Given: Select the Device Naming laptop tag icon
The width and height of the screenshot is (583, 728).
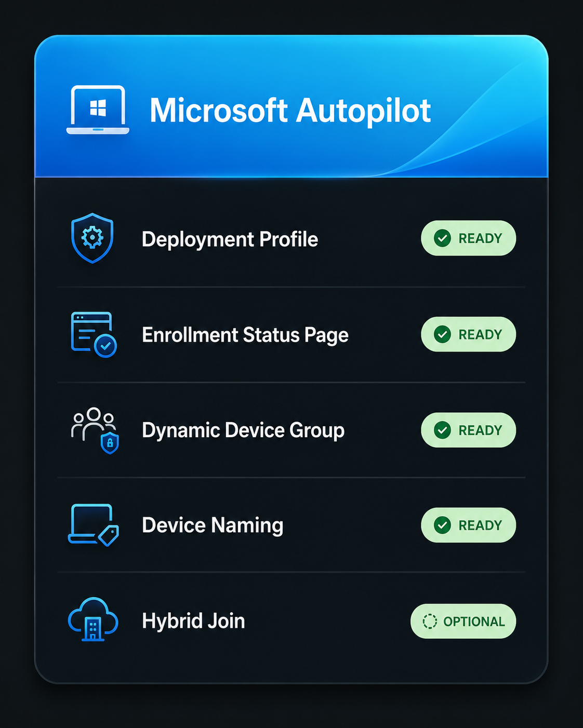Looking at the screenshot, I should click(94, 525).
